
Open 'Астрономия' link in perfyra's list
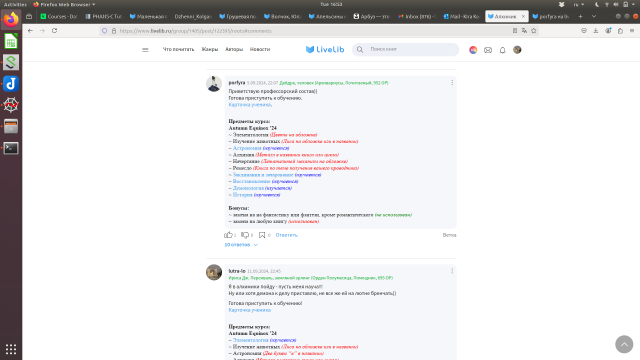pyautogui.click(x=247, y=148)
